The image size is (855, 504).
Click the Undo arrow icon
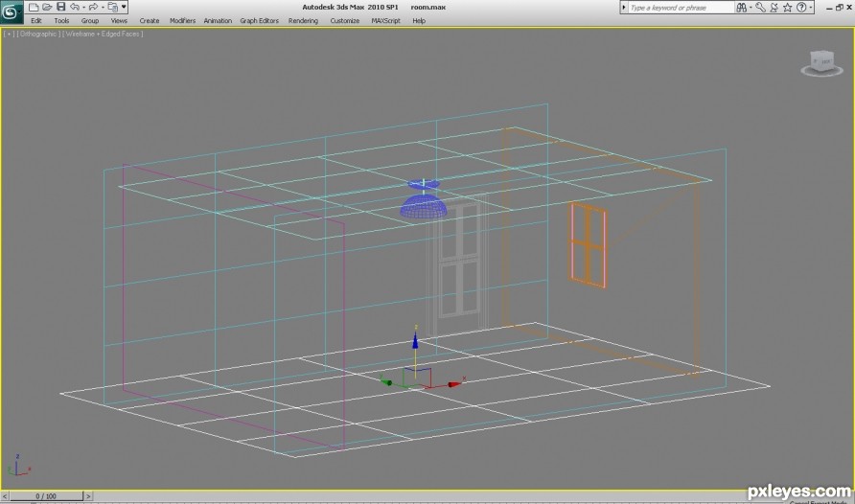point(75,7)
